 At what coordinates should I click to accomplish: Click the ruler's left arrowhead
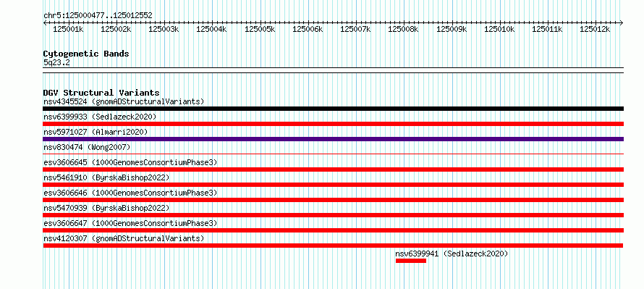pyautogui.click(x=45, y=22)
